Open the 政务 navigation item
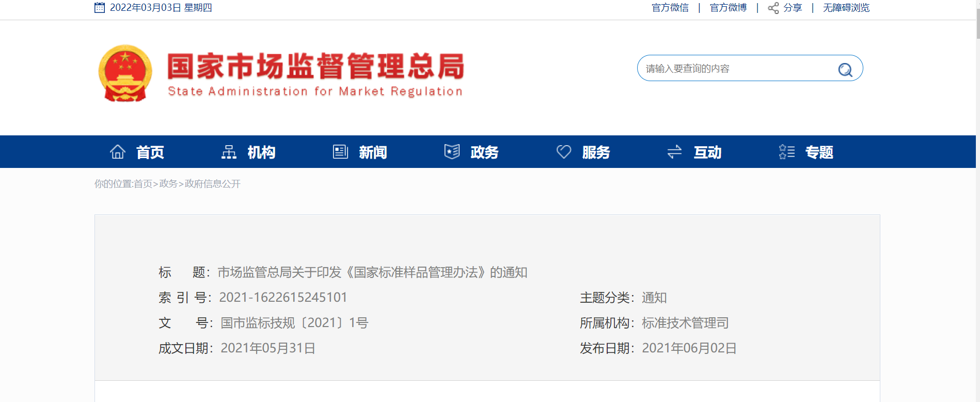Screen dimensions: 980x402 484,152
